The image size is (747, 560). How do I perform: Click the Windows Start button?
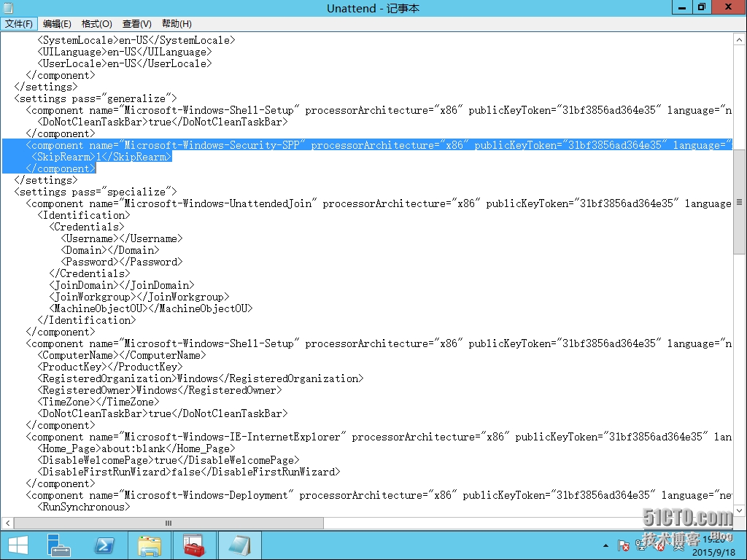point(18,545)
